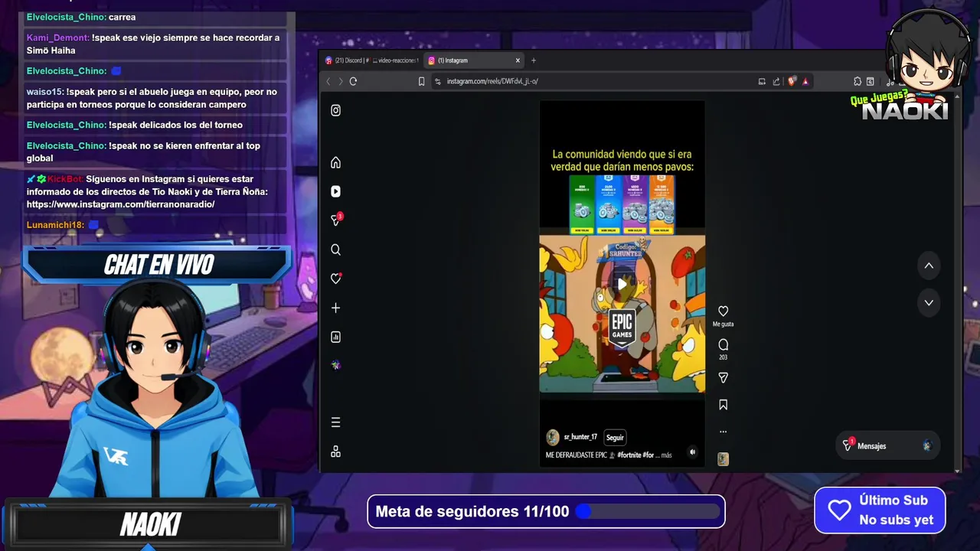Open the #fortnite hashtag
Screen dimensions: 980x551
pyautogui.click(x=629, y=455)
